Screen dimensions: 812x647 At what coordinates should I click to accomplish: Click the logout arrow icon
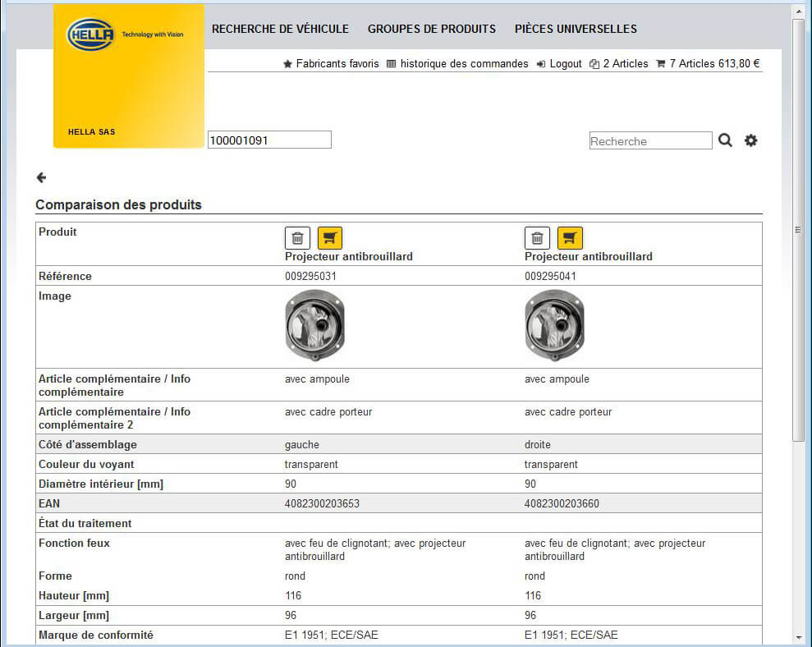540,64
